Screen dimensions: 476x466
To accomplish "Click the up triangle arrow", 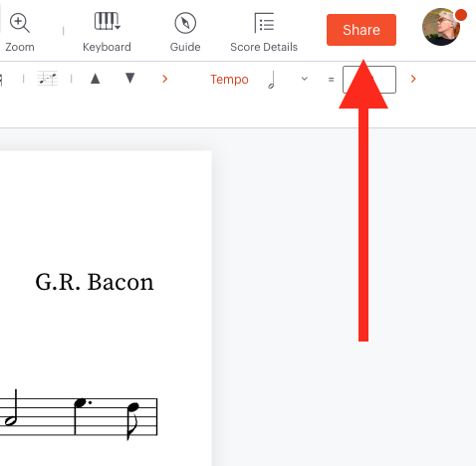I will [96, 79].
